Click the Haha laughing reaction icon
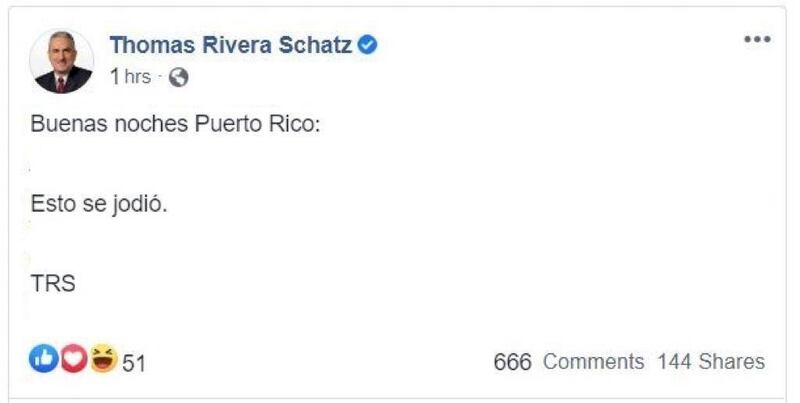 point(102,360)
